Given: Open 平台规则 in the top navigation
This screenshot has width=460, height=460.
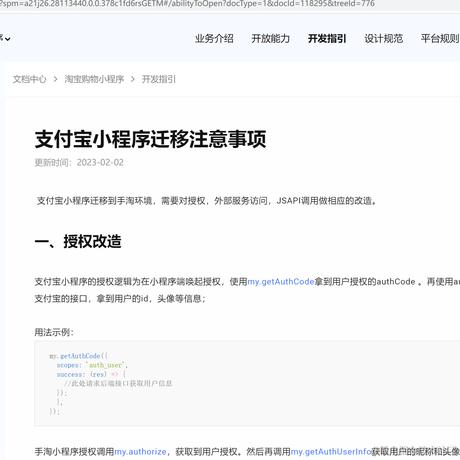Looking at the screenshot, I should 440,39.
